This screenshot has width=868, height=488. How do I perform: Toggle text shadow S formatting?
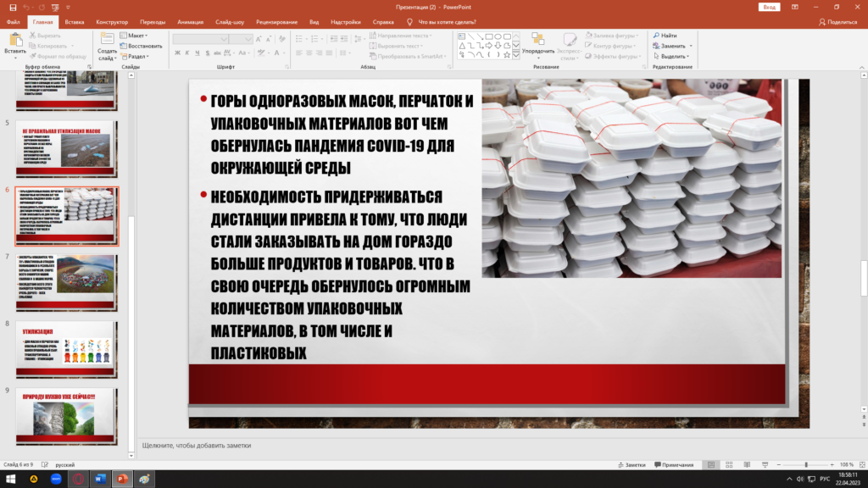pyautogui.click(x=208, y=53)
